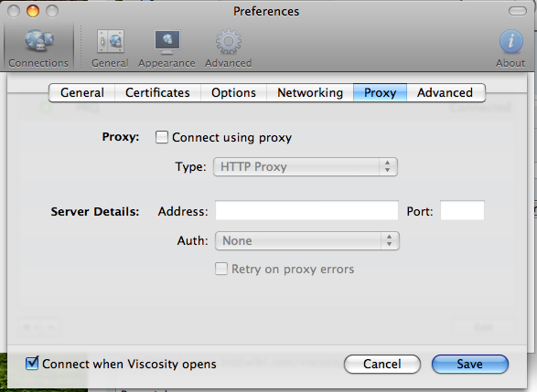Enable Connect using proxy checkbox
537x392 pixels.
(x=162, y=137)
